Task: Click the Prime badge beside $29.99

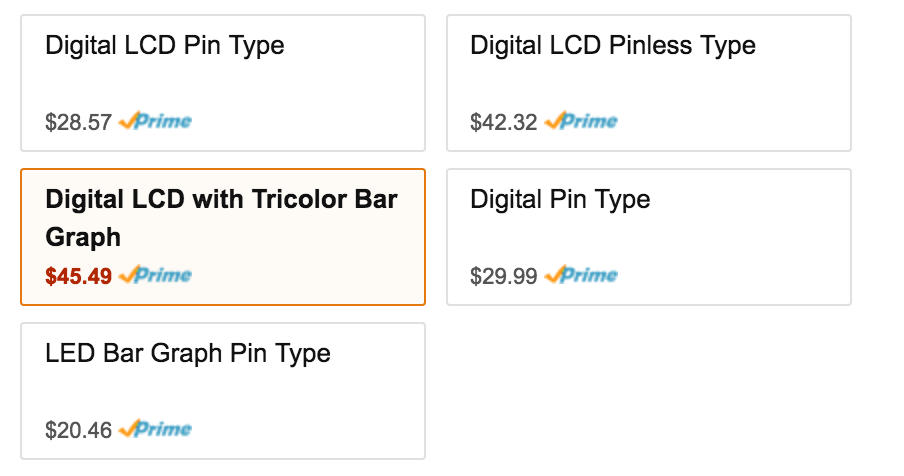Action: click(x=581, y=275)
